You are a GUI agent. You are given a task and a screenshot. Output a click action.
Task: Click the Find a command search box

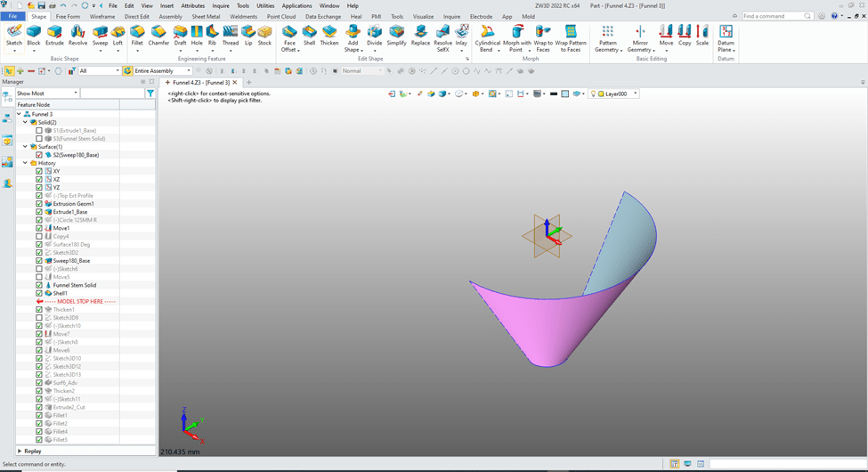pyautogui.click(x=772, y=16)
